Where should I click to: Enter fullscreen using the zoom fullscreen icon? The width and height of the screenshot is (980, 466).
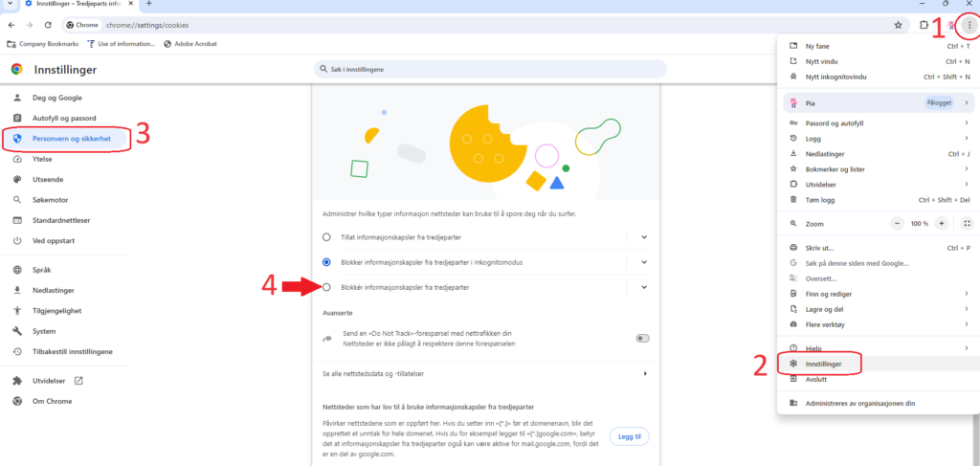[968, 223]
